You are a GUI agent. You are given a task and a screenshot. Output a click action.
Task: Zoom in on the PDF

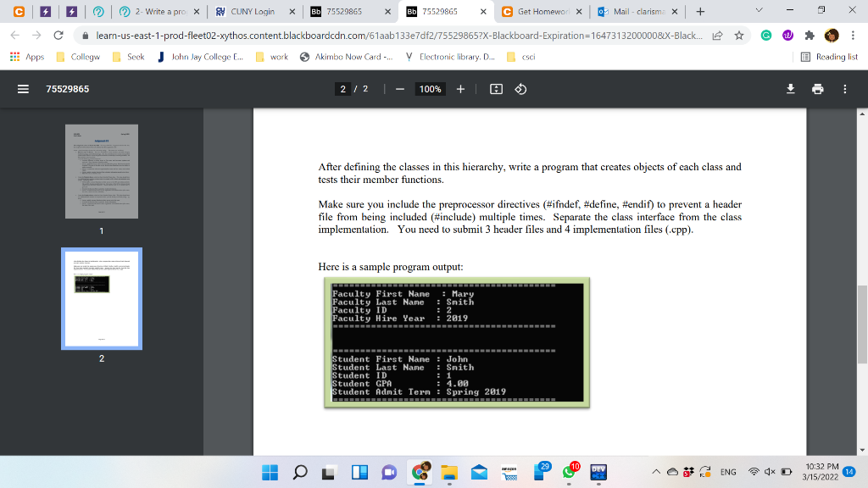(x=460, y=88)
